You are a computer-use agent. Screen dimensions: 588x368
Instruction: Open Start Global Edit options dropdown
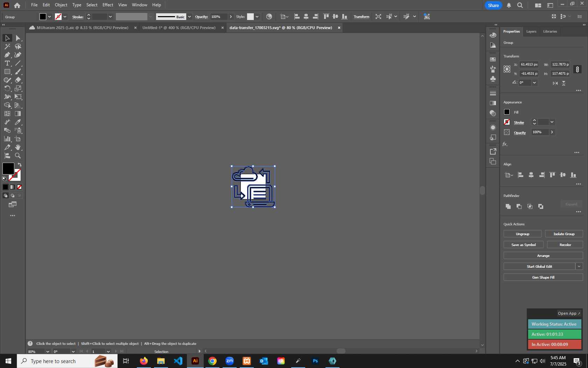point(579,266)
